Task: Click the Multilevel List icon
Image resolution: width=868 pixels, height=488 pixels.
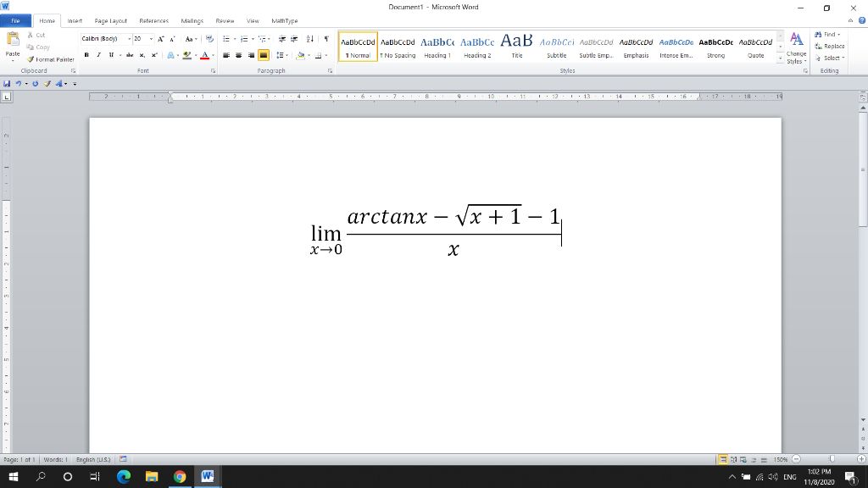Action: tap(262, 39)
